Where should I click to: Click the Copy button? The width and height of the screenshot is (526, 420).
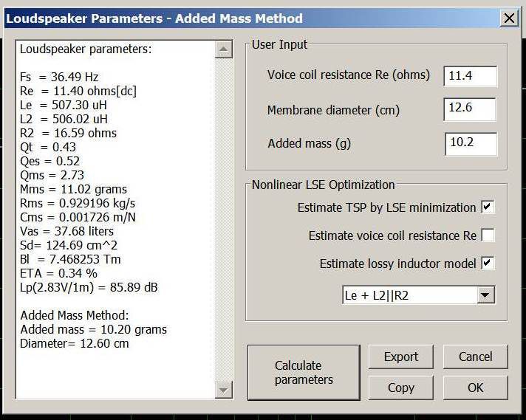click(401, 388)
